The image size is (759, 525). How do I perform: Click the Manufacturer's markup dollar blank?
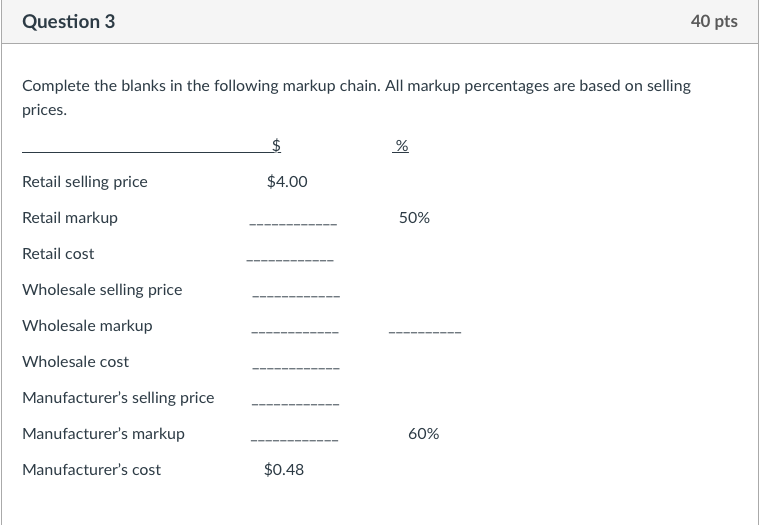coord(294,440)
